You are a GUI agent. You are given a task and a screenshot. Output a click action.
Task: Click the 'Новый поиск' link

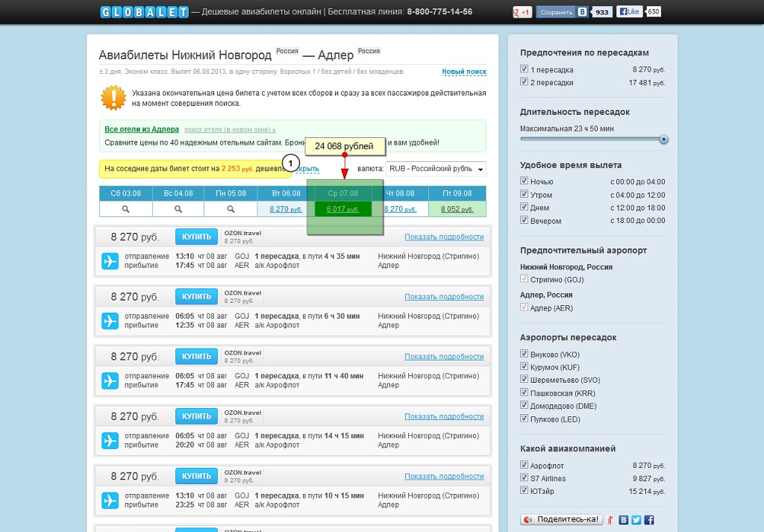pos(463,72)
